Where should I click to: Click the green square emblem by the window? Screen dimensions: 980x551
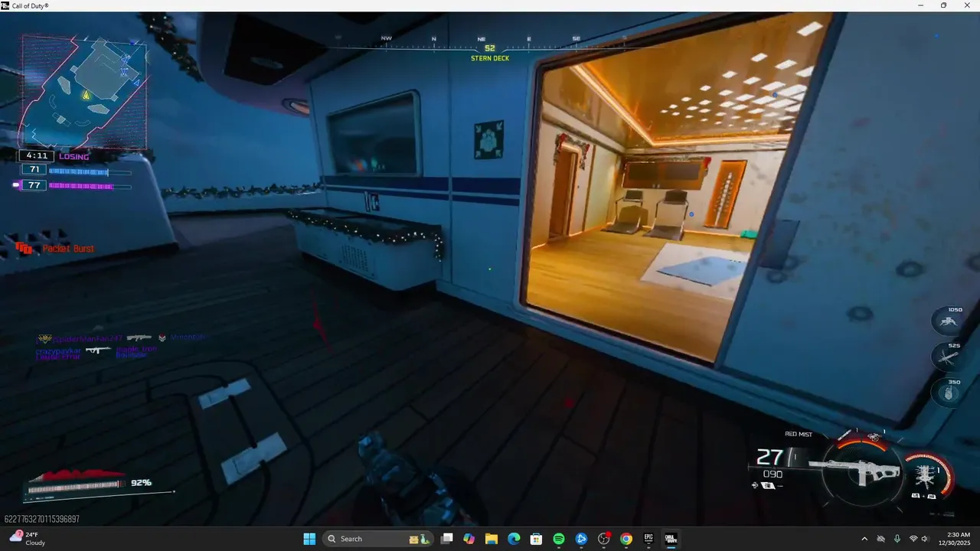pos(488,139)
